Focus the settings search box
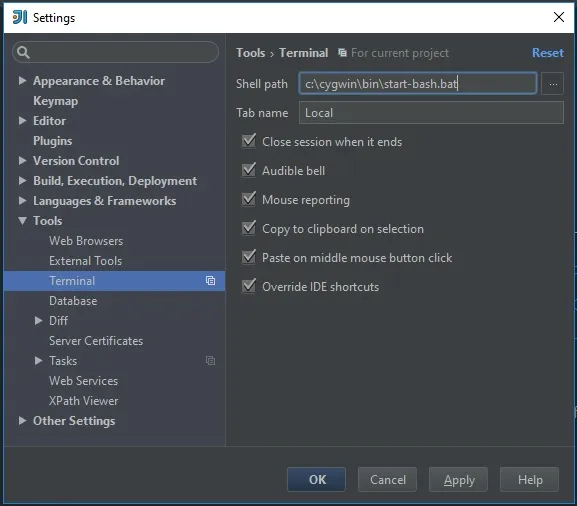 click(116, 52)
